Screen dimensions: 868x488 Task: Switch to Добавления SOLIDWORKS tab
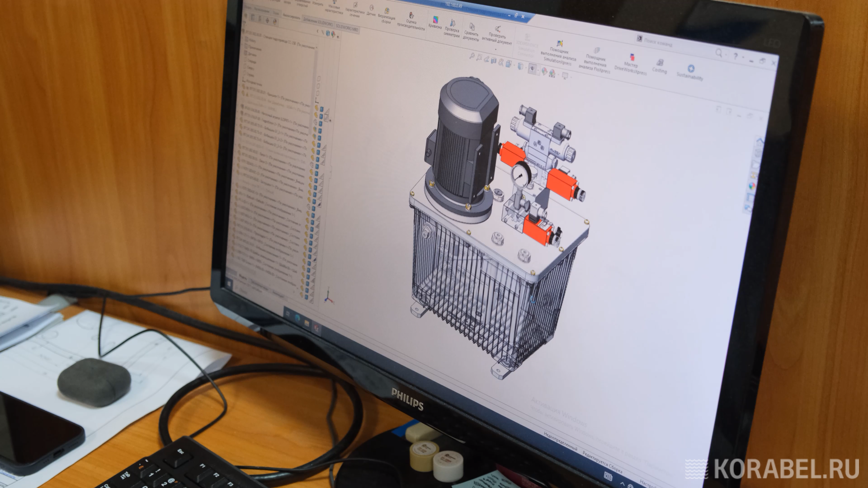tap(318, 21)
